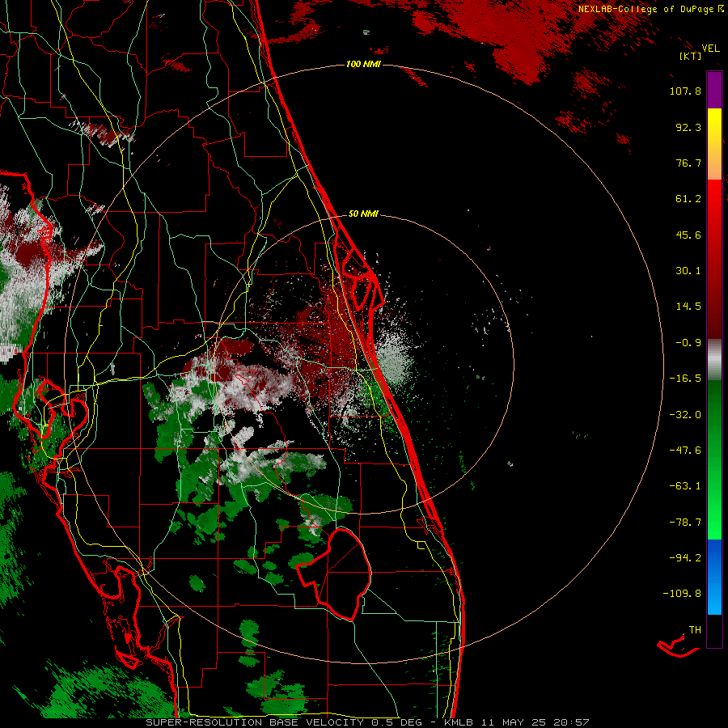Click the -16.5 value on velocity scale
The width and height of the screenshot is (728, 728).
685,379
